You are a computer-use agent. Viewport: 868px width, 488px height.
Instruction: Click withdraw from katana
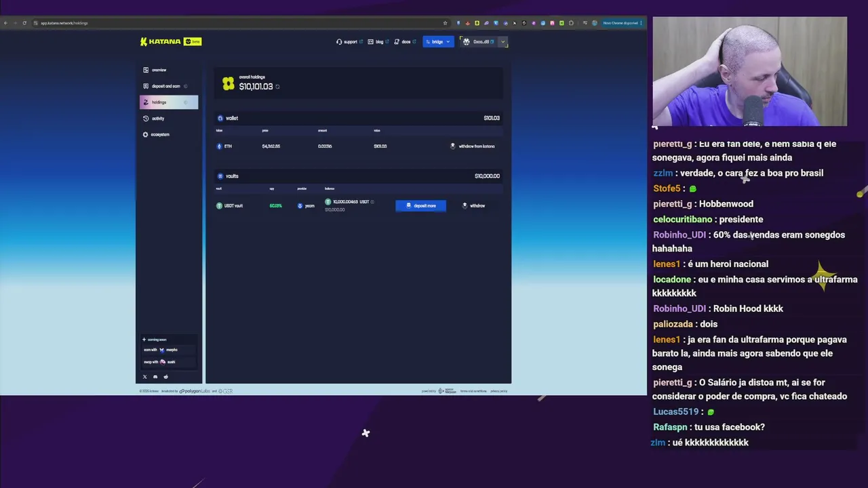click(473, 146)
